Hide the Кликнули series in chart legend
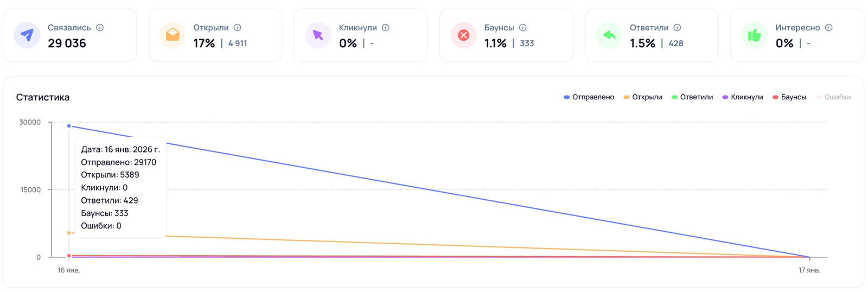Image resolution: width=868 pixels, height=292 pixels. pyautogui.click(x=743, y=97)
